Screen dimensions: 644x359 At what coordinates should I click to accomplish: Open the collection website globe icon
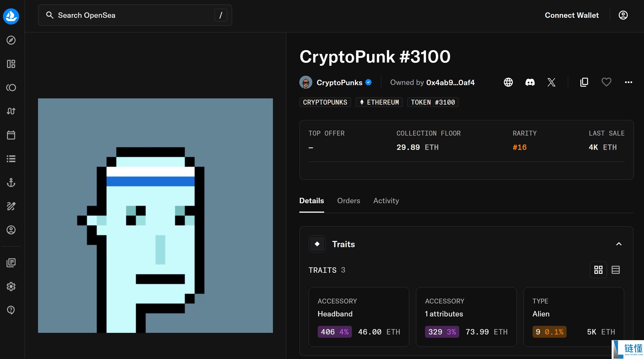tap(508, 82)
